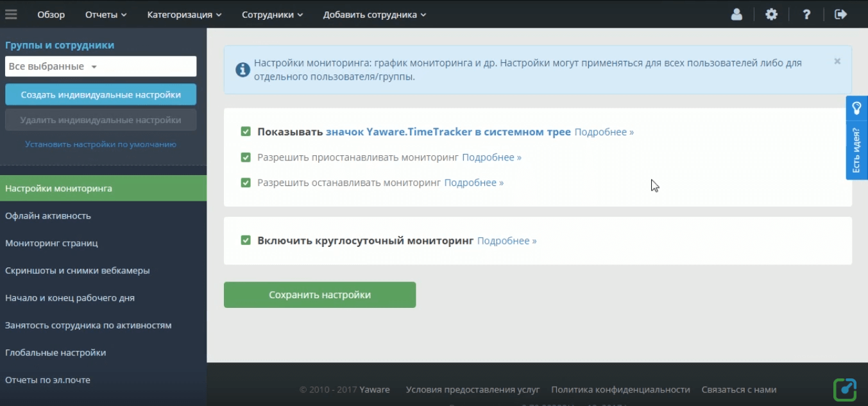The width and height of the screenshot is (868, 406).
Task: Toggle the show Yaware.TimeTracker tray icon checkbox
Action: coord(246,131)
